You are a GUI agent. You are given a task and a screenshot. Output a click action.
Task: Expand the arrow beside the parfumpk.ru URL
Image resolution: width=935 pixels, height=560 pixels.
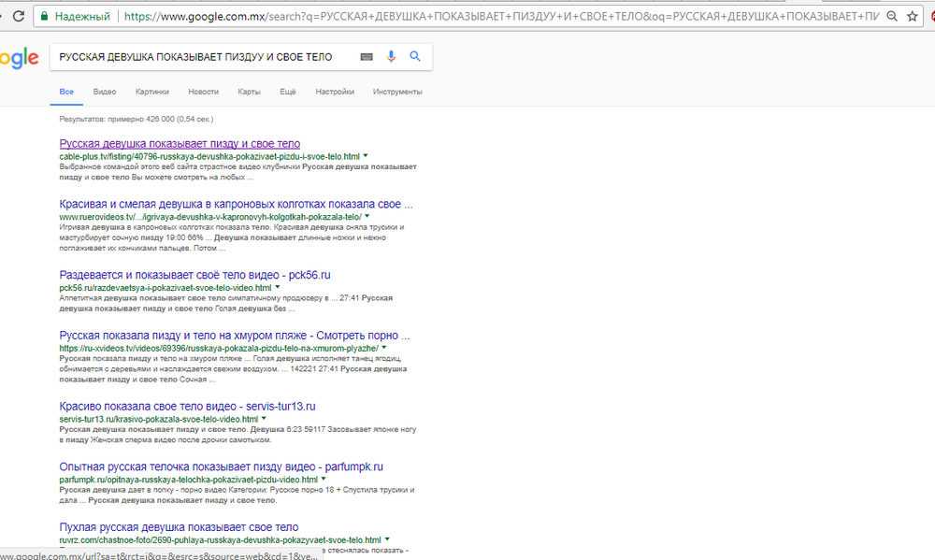click(324, 479)
